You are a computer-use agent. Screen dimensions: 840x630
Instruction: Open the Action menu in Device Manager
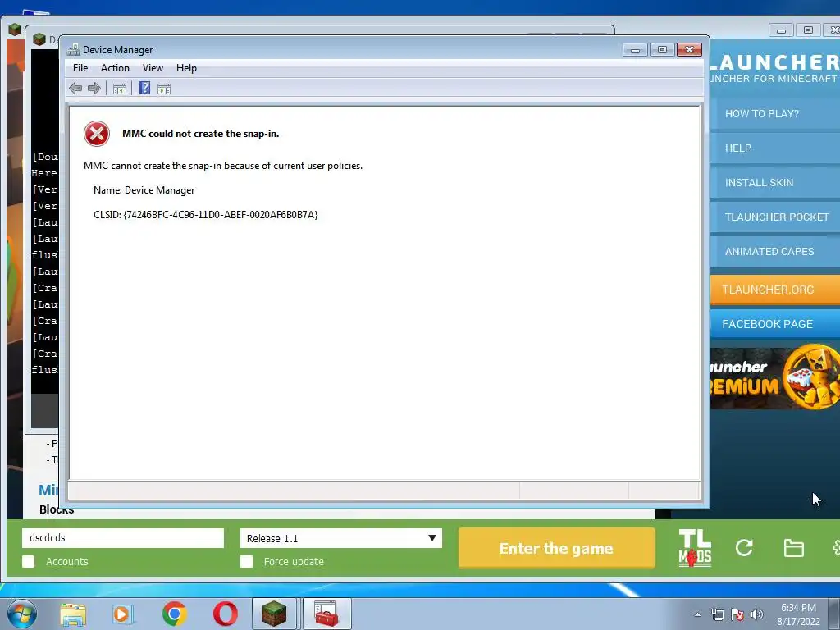tap(115, 68)
